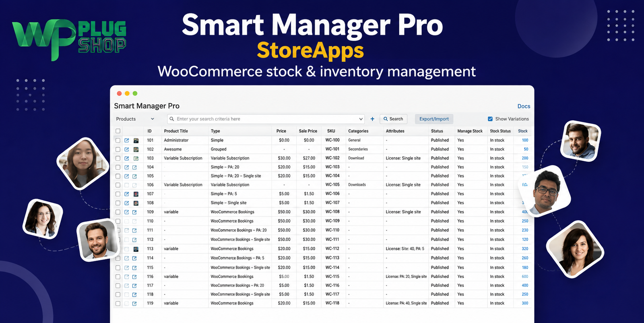This screenshot has height=323, width=644.
Task: Click the 'Grouped' type cell
Action: [219, 149]
